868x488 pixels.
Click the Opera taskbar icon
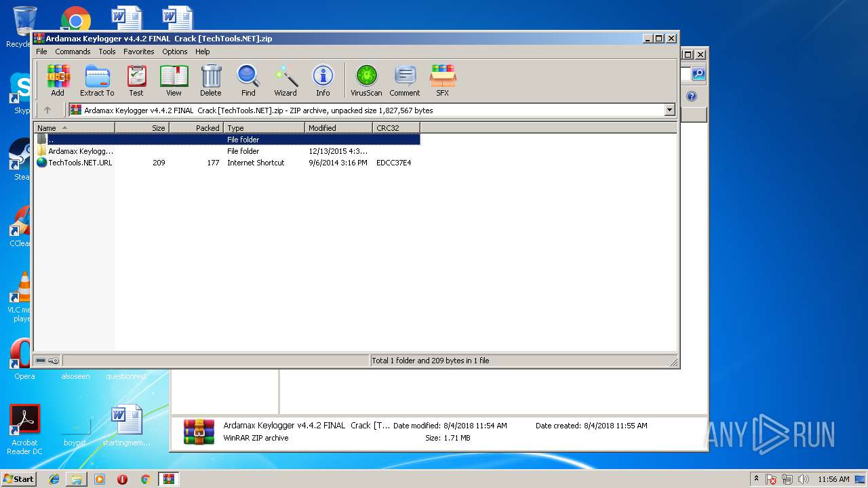tap(122, 479)
